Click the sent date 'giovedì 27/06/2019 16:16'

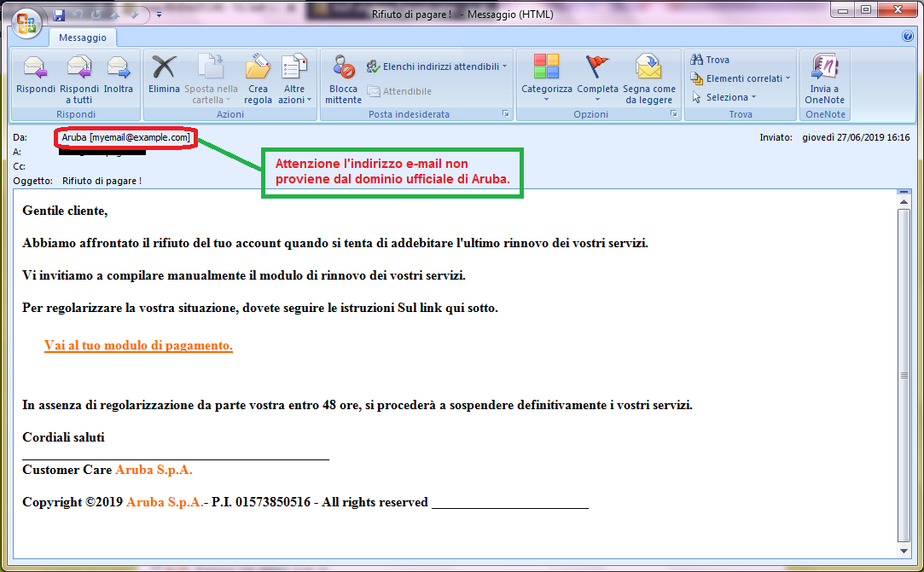pos(856,137)
